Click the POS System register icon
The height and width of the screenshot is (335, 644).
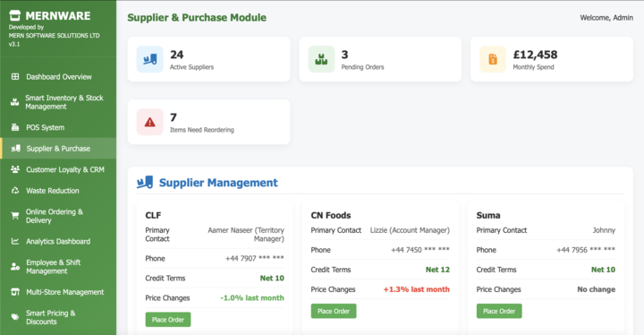click(15, 127)
